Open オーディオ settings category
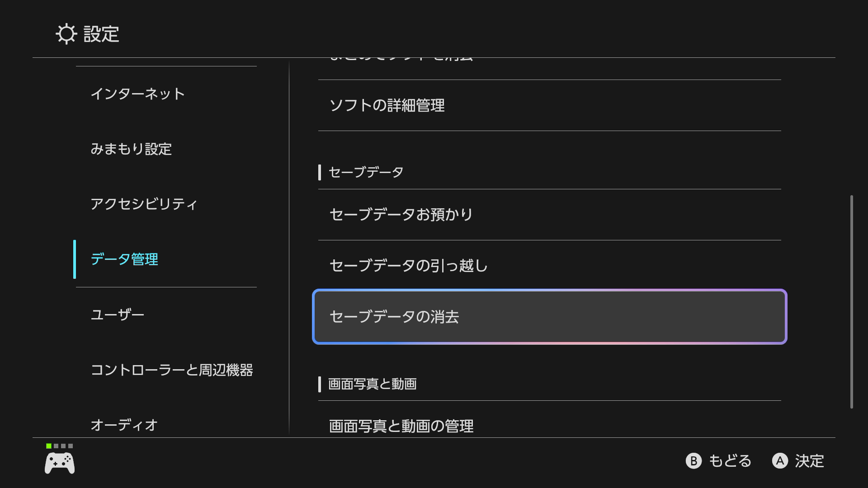 point(124,425)
